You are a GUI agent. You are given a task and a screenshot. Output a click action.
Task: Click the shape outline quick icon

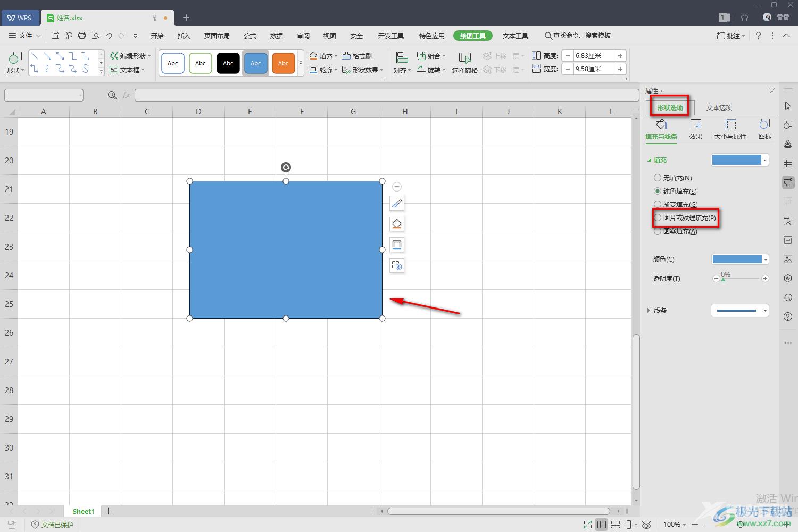[x=397, y=245]
